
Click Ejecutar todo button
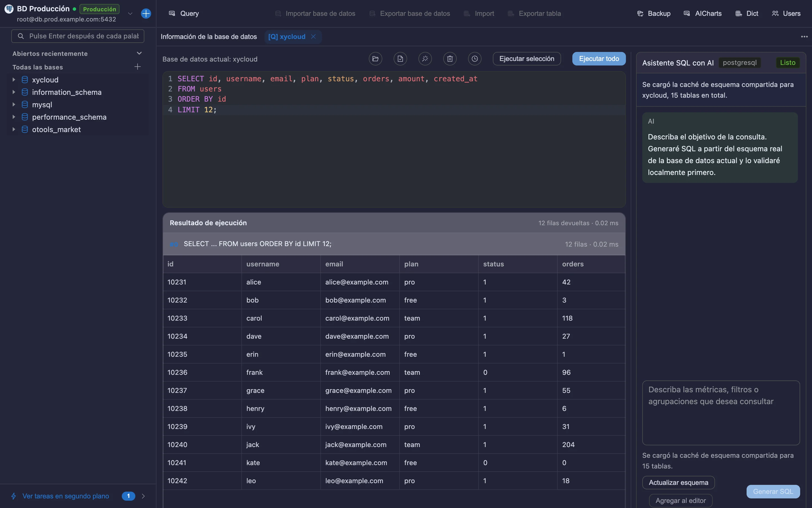point(599,59)
